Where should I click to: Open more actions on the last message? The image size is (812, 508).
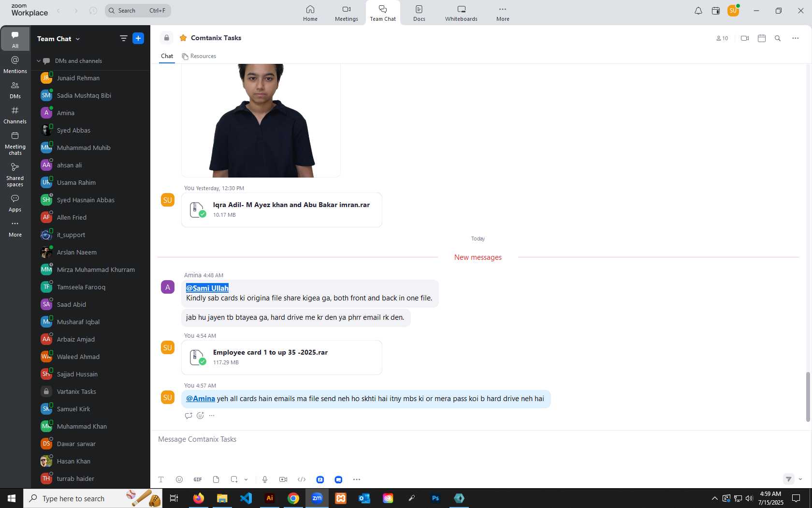coord(212,416)
